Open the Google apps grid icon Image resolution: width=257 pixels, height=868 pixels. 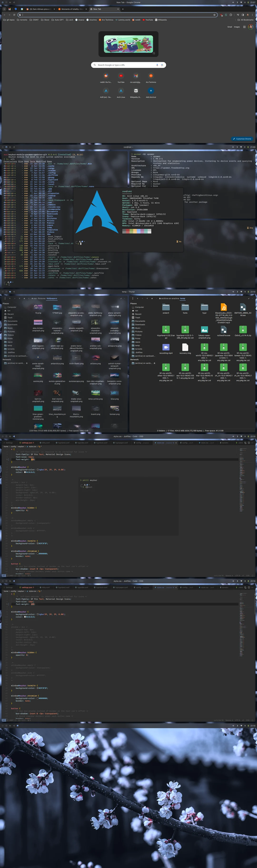coord(244,27)
